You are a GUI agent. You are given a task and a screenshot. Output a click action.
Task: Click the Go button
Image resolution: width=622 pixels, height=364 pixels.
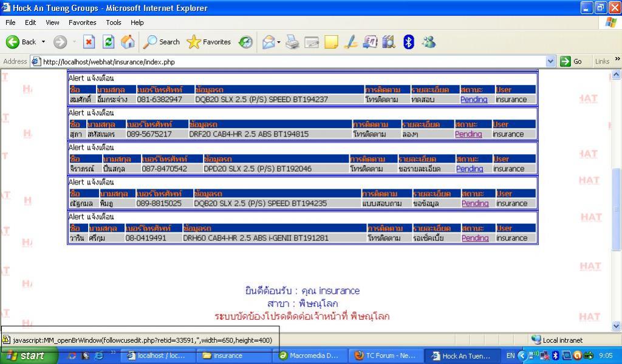[571, 61]
